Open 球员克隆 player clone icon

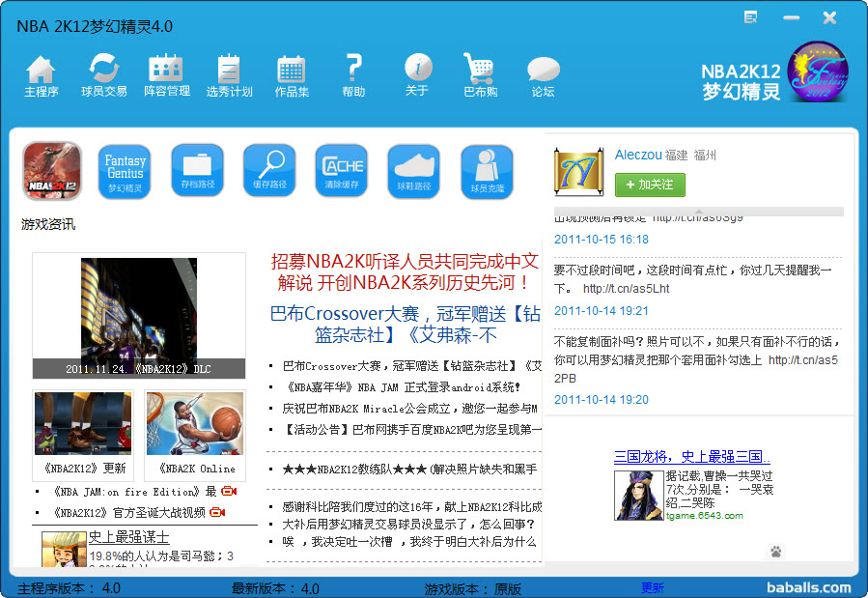pyautogui.click(x=487, y=171)
